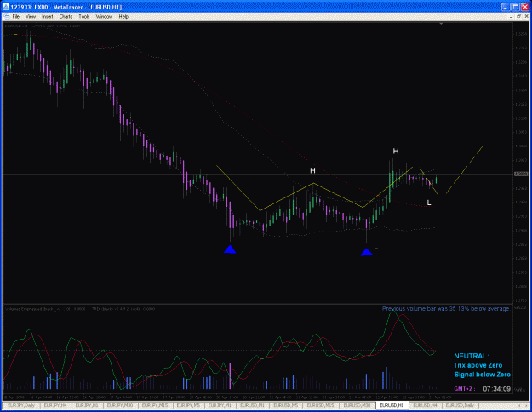The width and height of the screenshot is (532, 412).
Task: Switch to the EURUSD,M15 chart tab
Action: point(320,405)
